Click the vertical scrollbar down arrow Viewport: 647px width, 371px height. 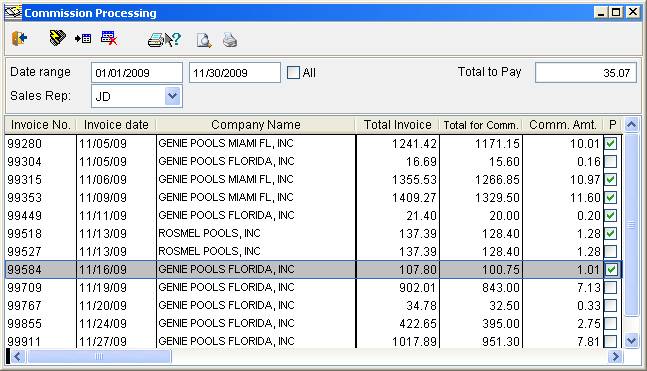[631, 340]
